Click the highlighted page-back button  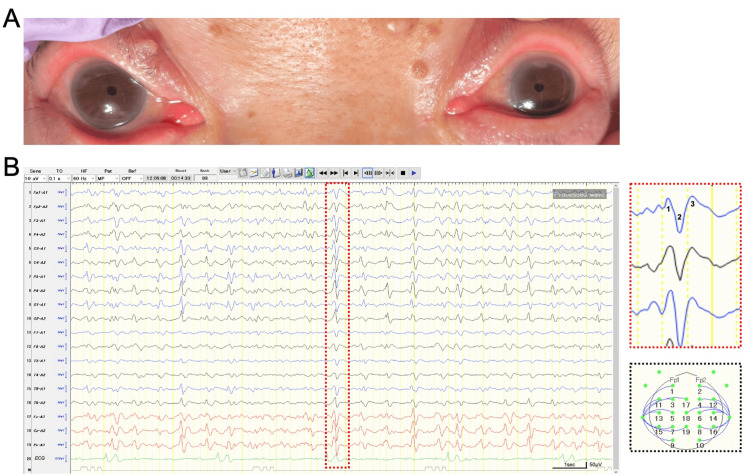(x=367, y=173)
